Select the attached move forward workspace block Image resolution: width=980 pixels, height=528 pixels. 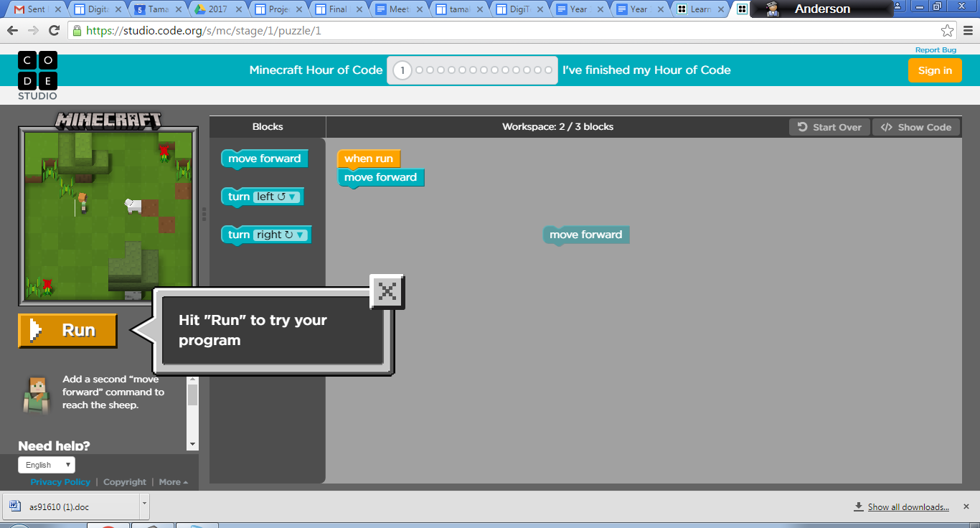380,178
